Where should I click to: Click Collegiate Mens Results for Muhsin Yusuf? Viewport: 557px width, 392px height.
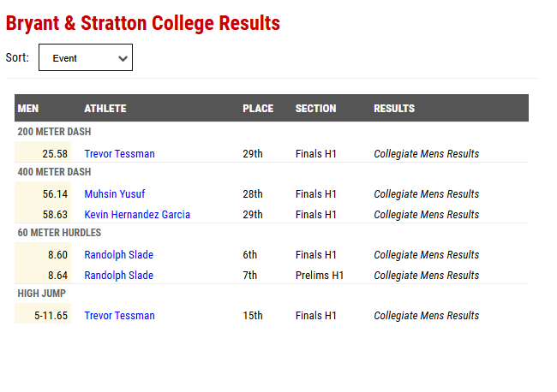click(x=426, y=194)
